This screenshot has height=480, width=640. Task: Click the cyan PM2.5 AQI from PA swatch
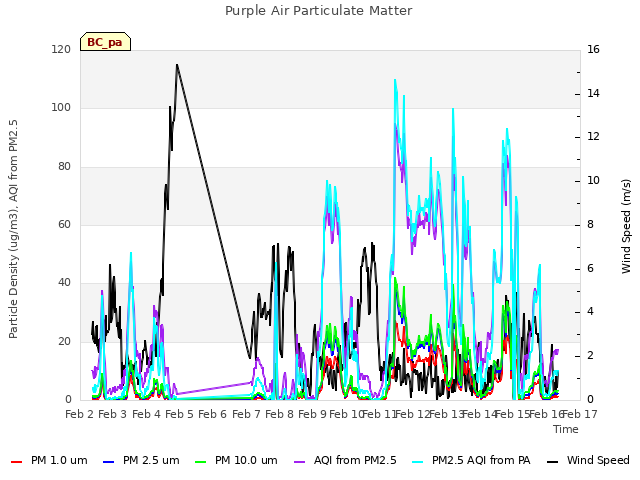[x=418, y=462]
